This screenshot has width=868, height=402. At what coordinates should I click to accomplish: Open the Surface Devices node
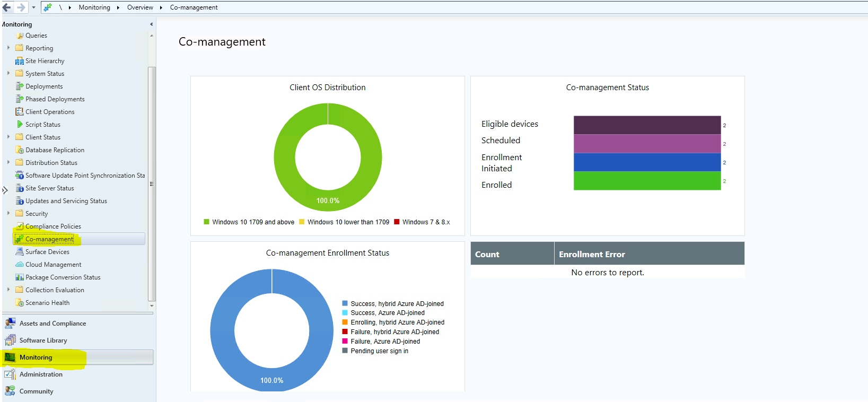(47, 252)
